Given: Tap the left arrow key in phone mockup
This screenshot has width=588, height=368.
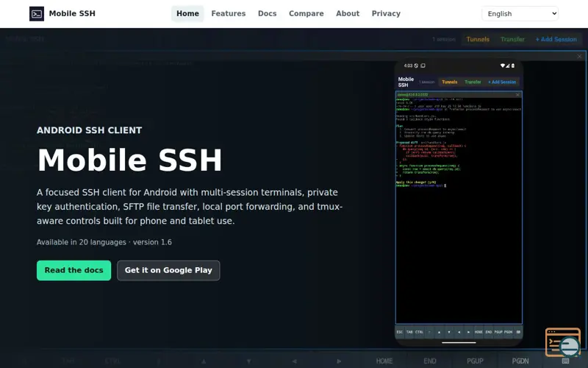Looking at the screenshot, I should coord(459,332).
